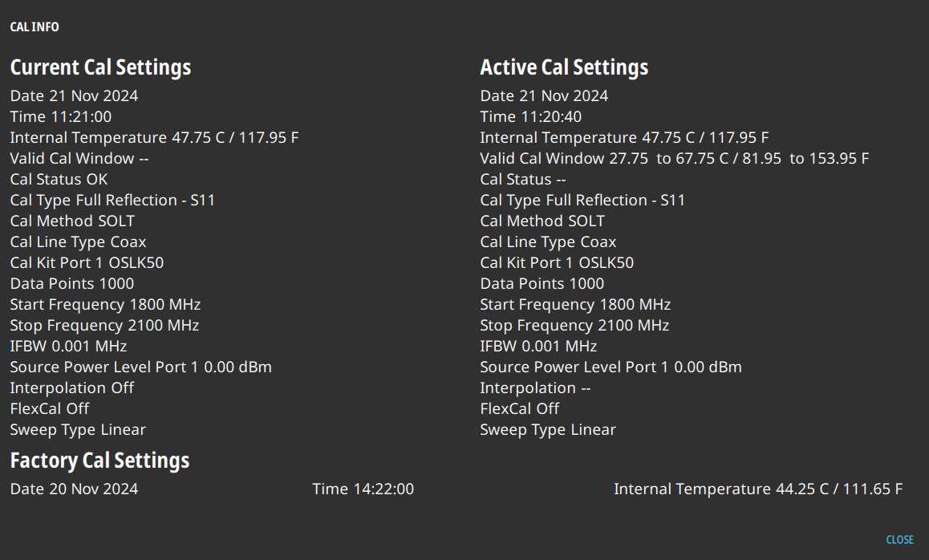Select the Current Cal Settings heading
Image resolution: width=929 pixels, height=560 pixels.
[x=100, y=67]
